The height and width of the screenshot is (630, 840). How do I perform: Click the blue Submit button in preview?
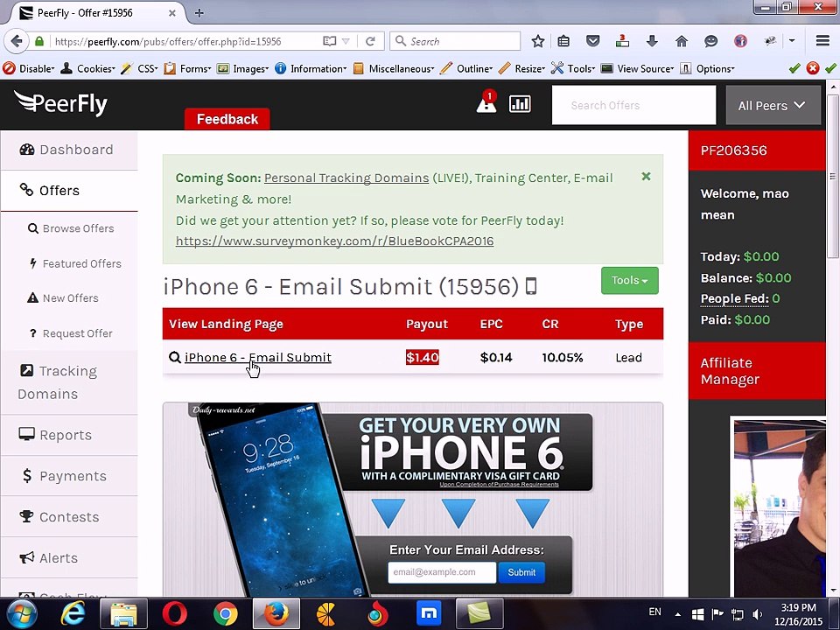click(x=521, y=572)
